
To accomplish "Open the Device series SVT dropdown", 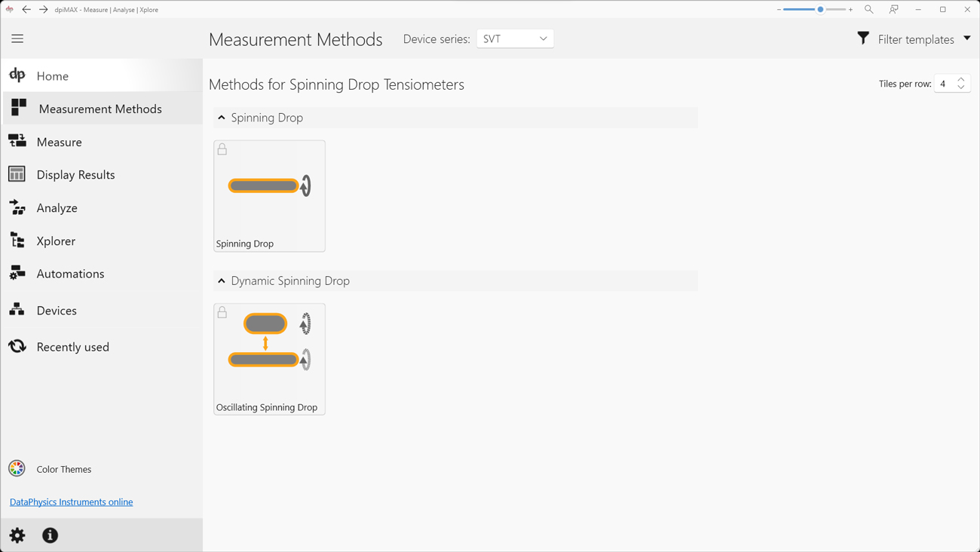I will coord(515,38).
